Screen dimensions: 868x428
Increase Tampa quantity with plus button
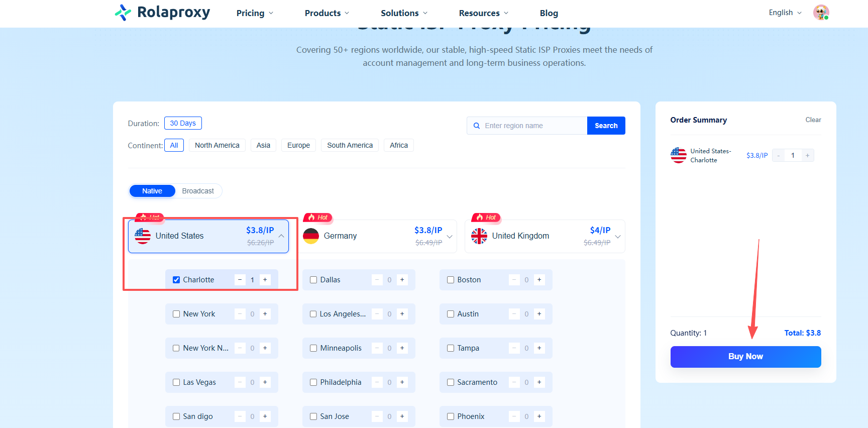539,348
